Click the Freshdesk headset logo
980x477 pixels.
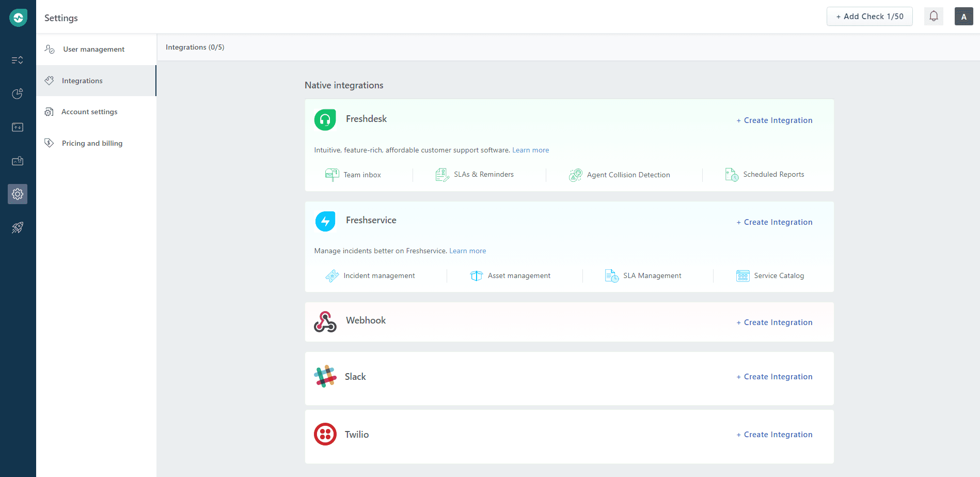tap(325, 120)
